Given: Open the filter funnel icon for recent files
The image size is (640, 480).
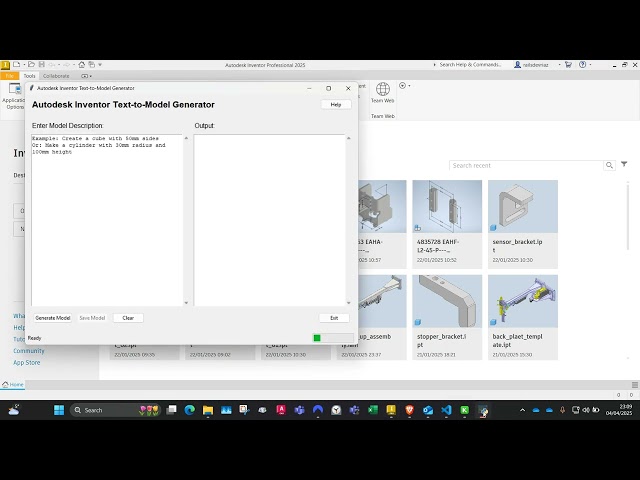Looking at the screenshot, I should tap(624, 164).
